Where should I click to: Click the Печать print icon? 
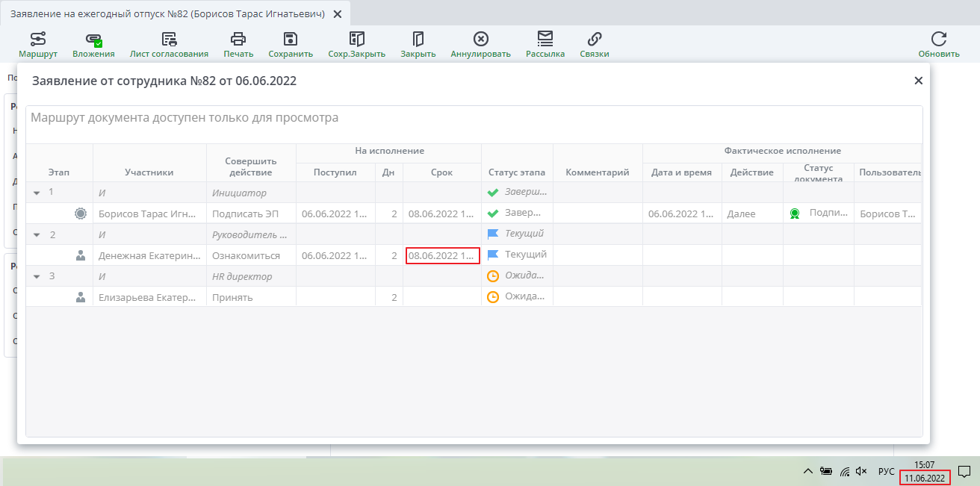[238, 44]
